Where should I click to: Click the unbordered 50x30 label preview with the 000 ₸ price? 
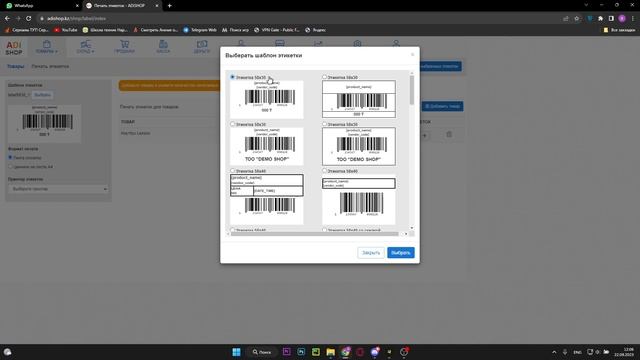(x=267, y=99)
